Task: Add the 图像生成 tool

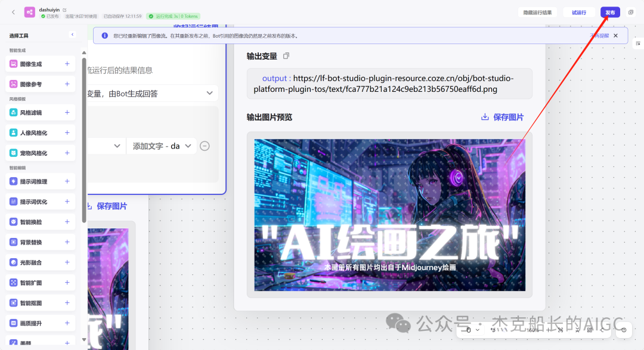Action: 67,64
